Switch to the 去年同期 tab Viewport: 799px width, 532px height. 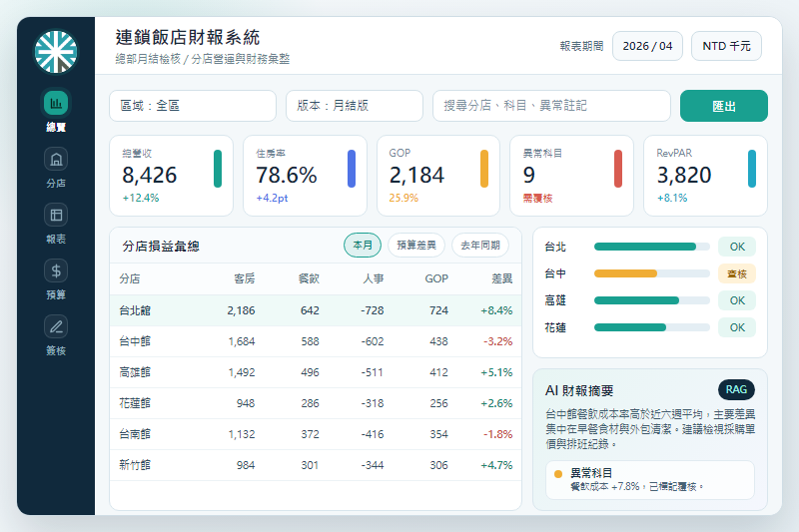pos(480,246)
